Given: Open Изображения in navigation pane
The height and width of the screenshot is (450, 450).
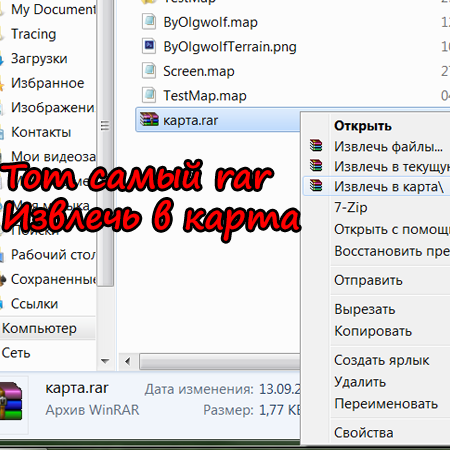Looking at the screenshot, I should click(x=53, y=108).
